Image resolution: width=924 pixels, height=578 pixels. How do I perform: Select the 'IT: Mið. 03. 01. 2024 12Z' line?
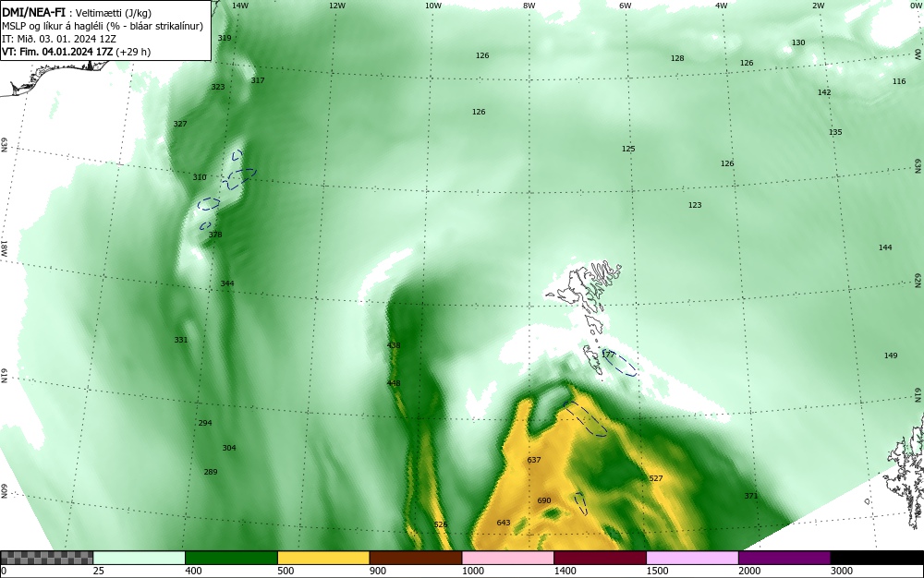[x=59, y=38]
